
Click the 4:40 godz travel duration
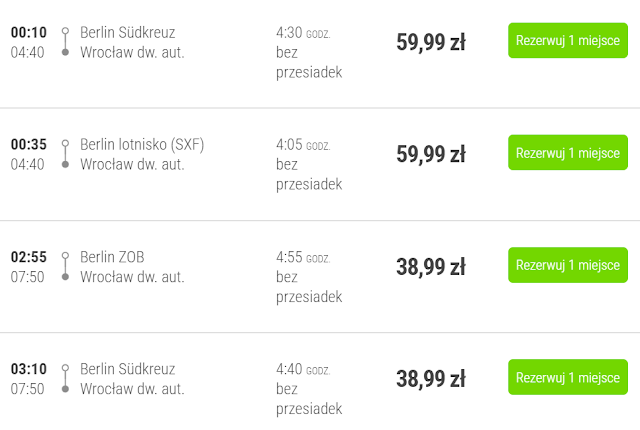coord(302,369)
